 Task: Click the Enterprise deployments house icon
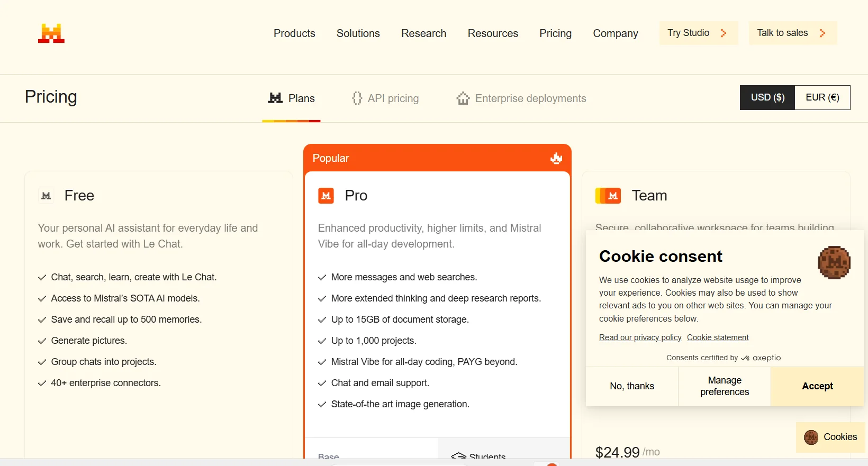point(463,98)
